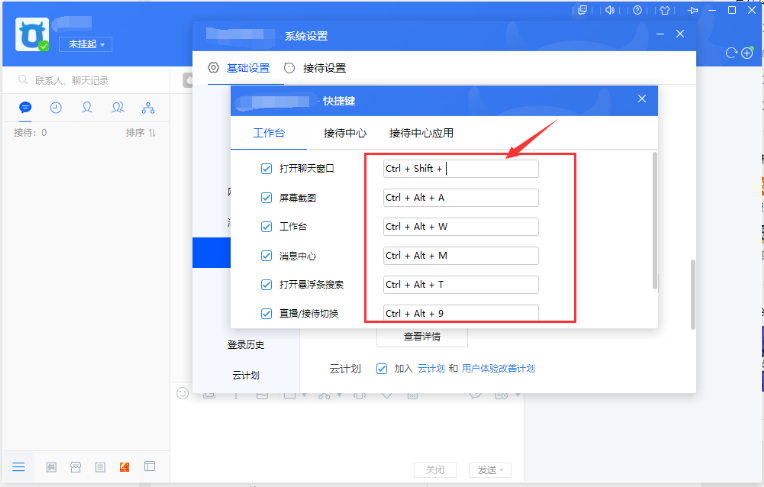Open the chat messages list icon
The image size is (764, 487).
[x=25, y=107]
